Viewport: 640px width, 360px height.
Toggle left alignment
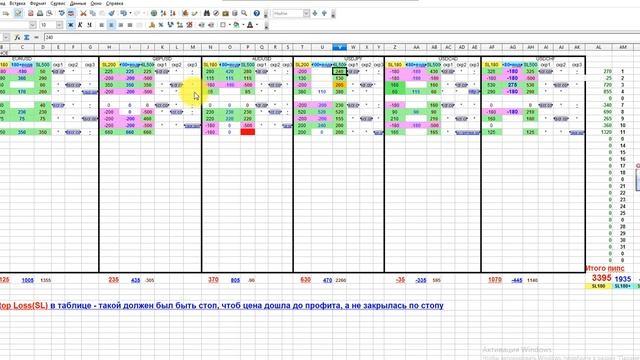click(x=102, y=25)
